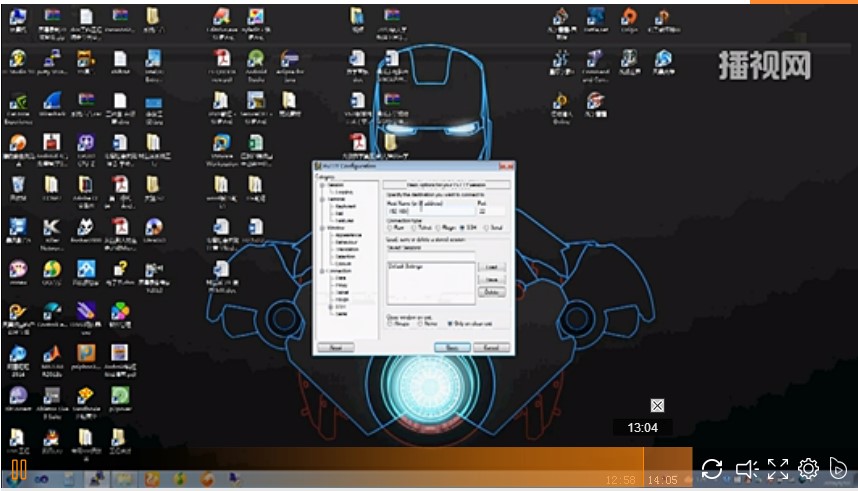Click the Load button in PuTTY
The height and width of the screenshot is (491, 858).
492,267
